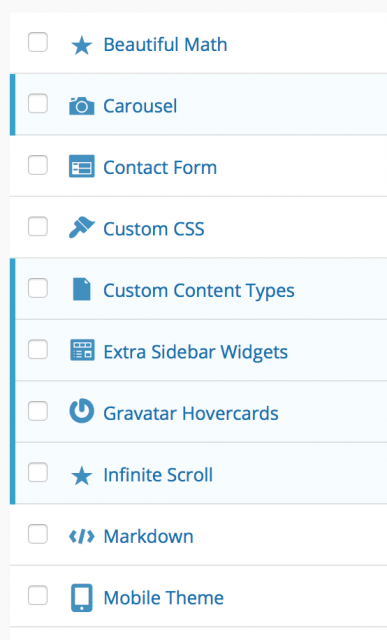The width and height of the screenshot is (387, 640).
Task: Open the Markdown module link
Action: pyautogui.click(x=148, y=536)
